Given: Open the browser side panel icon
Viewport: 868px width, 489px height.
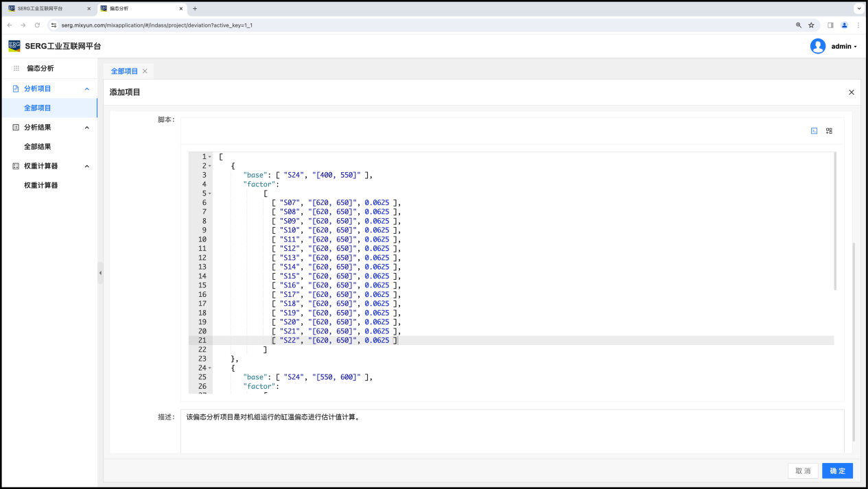Looking at the screenshot, I should pyautogui.click(x=830, y=25).
